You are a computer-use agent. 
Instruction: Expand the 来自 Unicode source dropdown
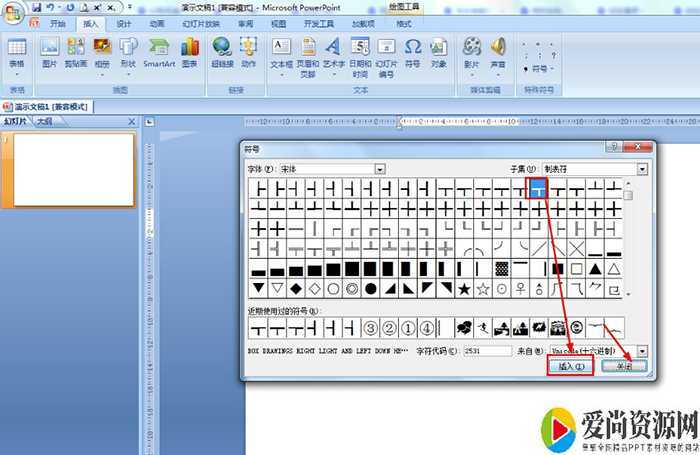click(642, 351)
